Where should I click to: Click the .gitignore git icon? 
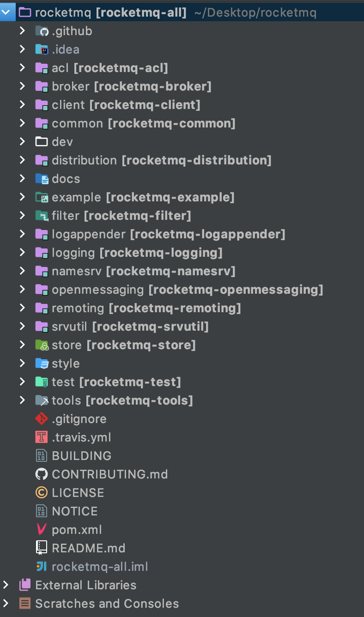tap(42, 419)
